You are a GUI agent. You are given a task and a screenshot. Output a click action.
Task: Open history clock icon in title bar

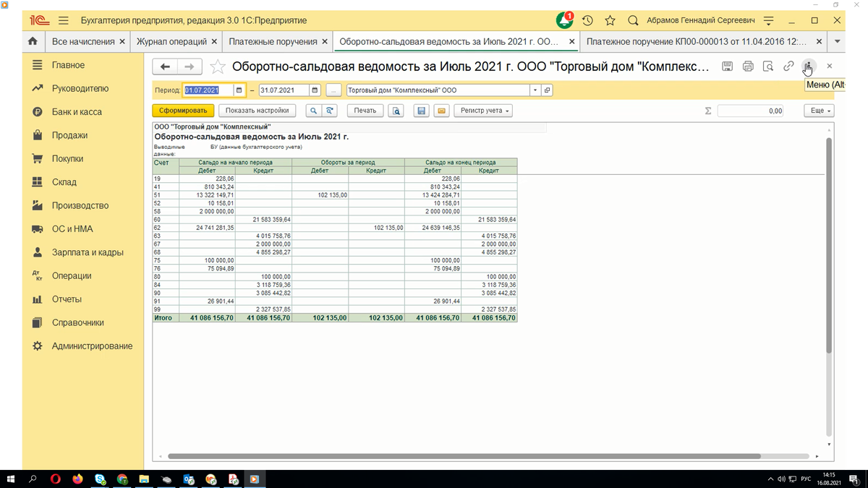click(x=587, y=20)
